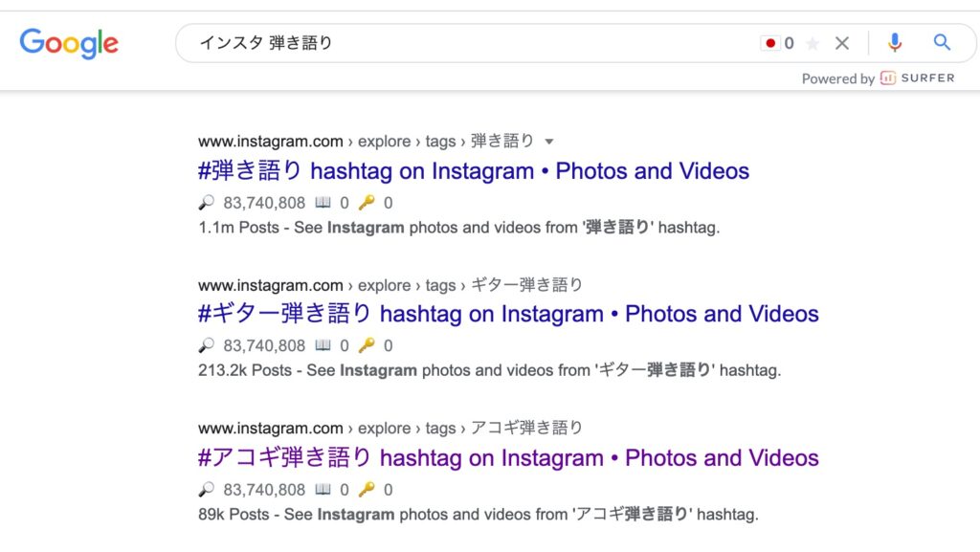Click magnifier icon under second result
980x552 pixels.
coord(207,345)
